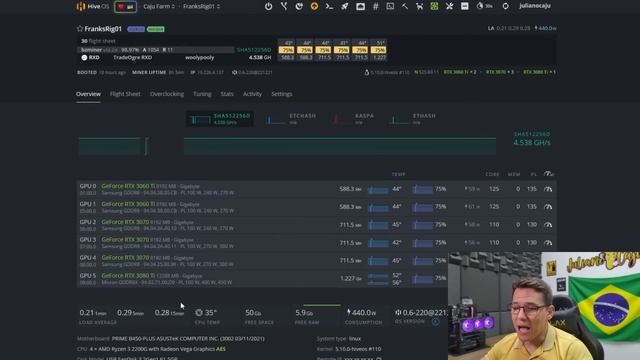Select the KASPA algorithm chart tab

coord(353,119)
